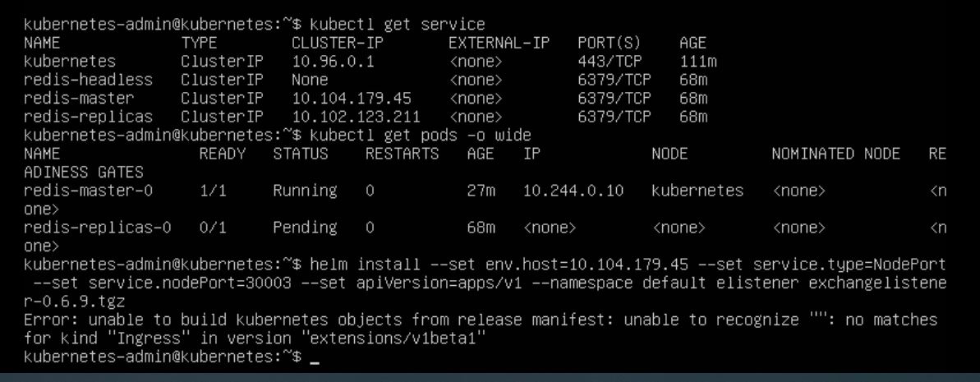Select the 10.104.179.45 cluster IP text

coord(352,98)
